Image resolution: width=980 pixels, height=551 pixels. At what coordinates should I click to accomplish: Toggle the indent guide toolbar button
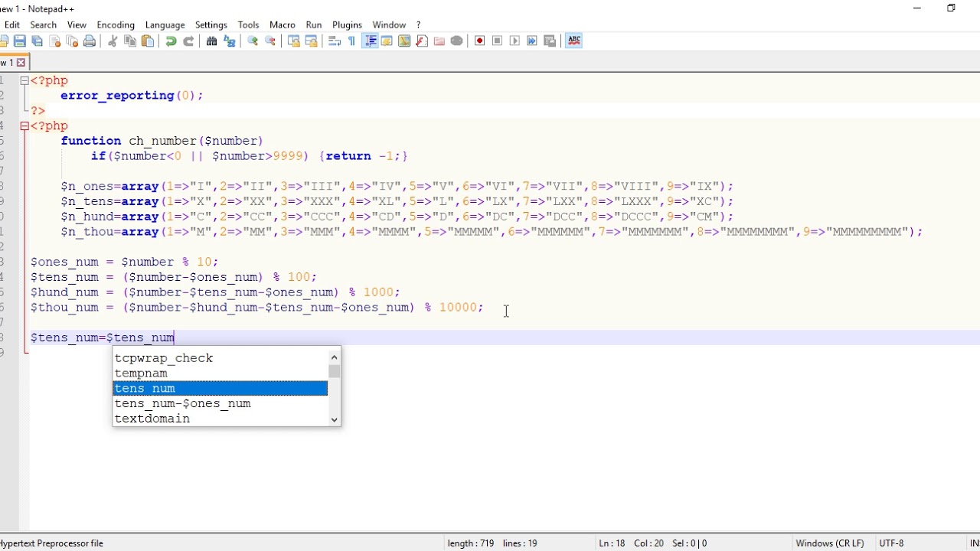370,41
